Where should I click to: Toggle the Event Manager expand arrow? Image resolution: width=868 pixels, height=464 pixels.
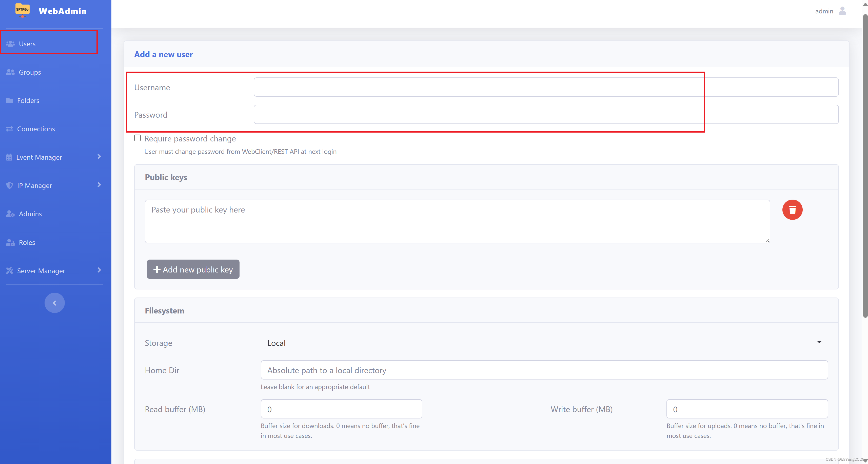(99, 157)
